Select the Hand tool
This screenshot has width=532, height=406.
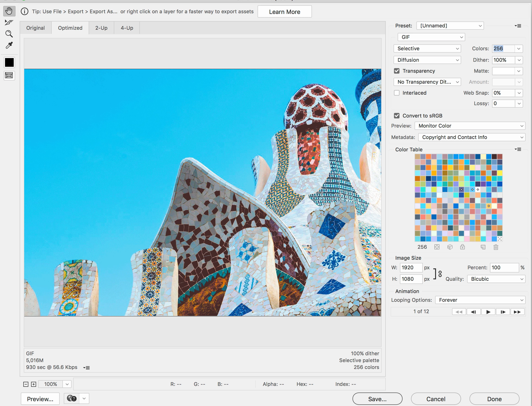tap(9, 11)
